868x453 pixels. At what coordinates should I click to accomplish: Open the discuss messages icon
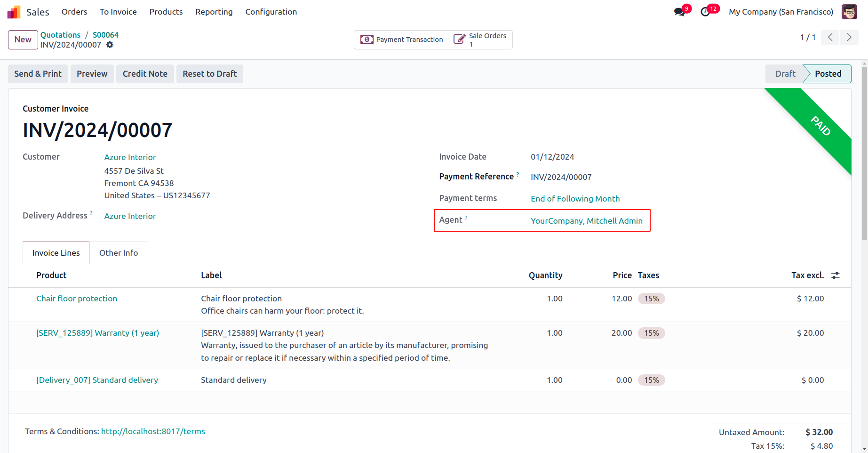tap(679, 12)
